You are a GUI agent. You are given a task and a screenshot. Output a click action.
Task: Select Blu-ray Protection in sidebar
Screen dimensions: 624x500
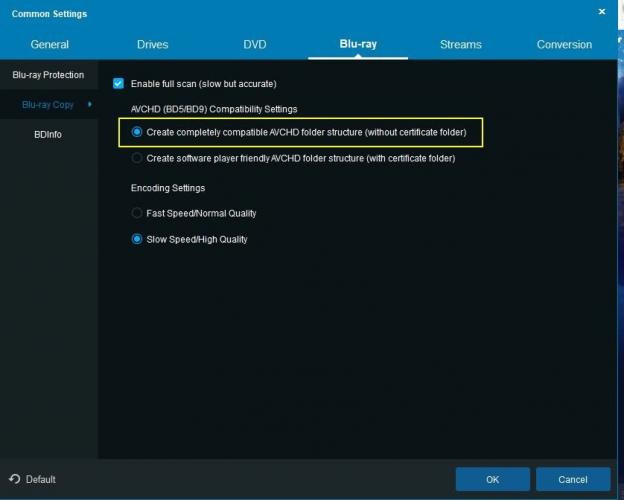48,75
